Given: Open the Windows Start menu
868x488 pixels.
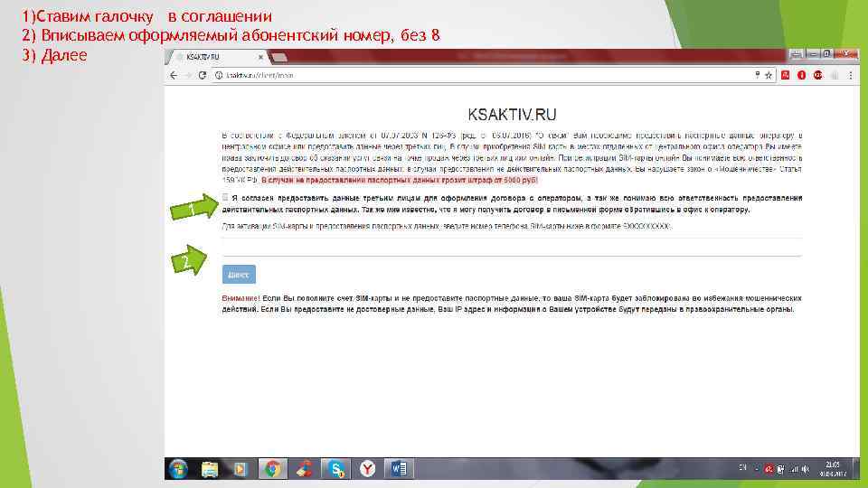Looking at the screenshot, I should 178,469.
